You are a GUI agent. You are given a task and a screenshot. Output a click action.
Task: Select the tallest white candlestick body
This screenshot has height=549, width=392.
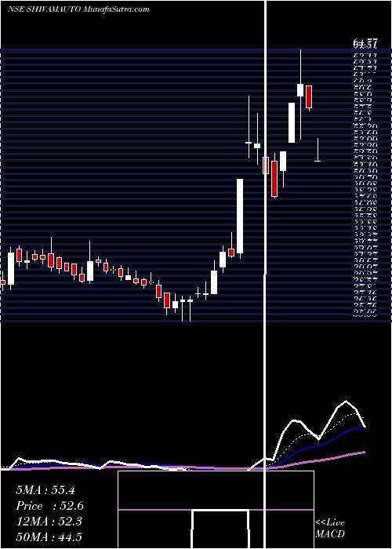pos(240,216)
